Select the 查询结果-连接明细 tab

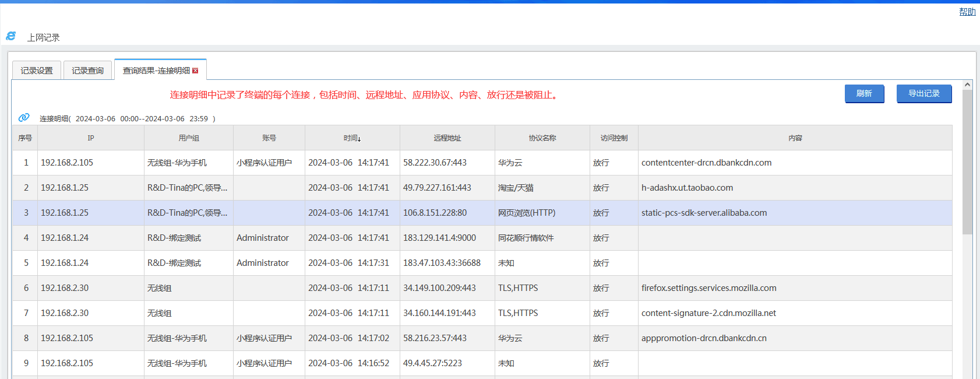tap(156, 71)
